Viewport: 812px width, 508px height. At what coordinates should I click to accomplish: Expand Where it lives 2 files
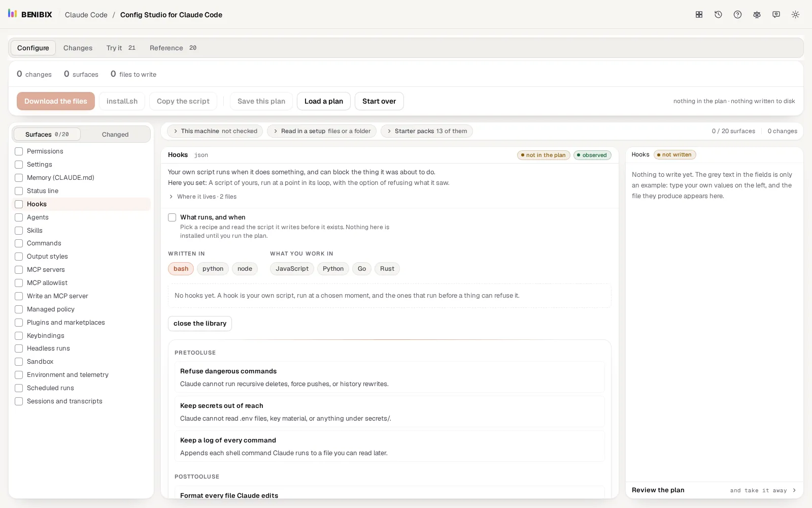202,197
